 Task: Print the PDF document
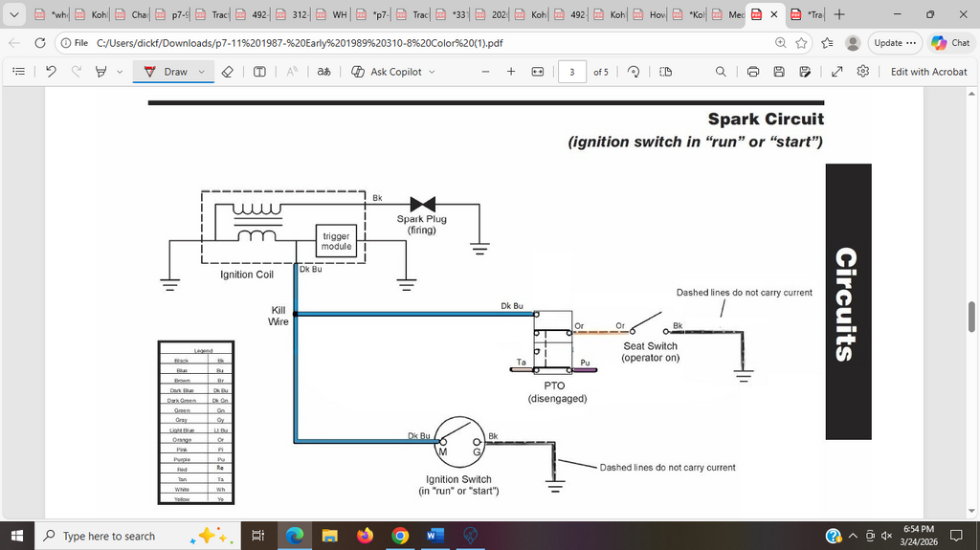[x=753, y=72]
